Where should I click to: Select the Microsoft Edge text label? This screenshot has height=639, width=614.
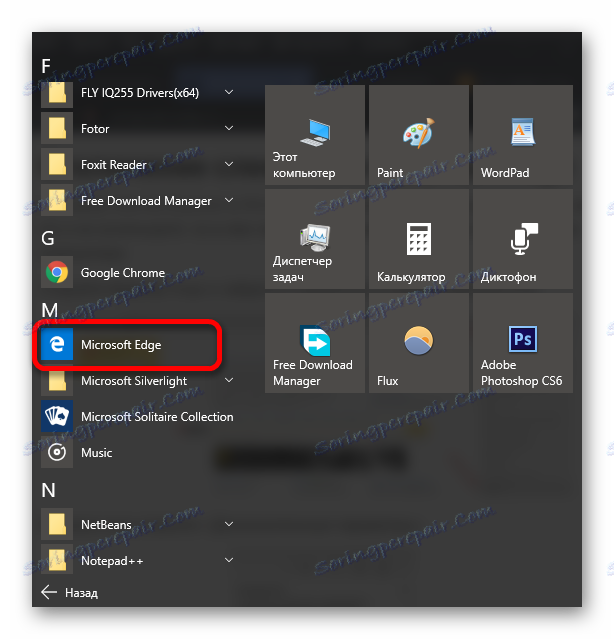(121, 345)
